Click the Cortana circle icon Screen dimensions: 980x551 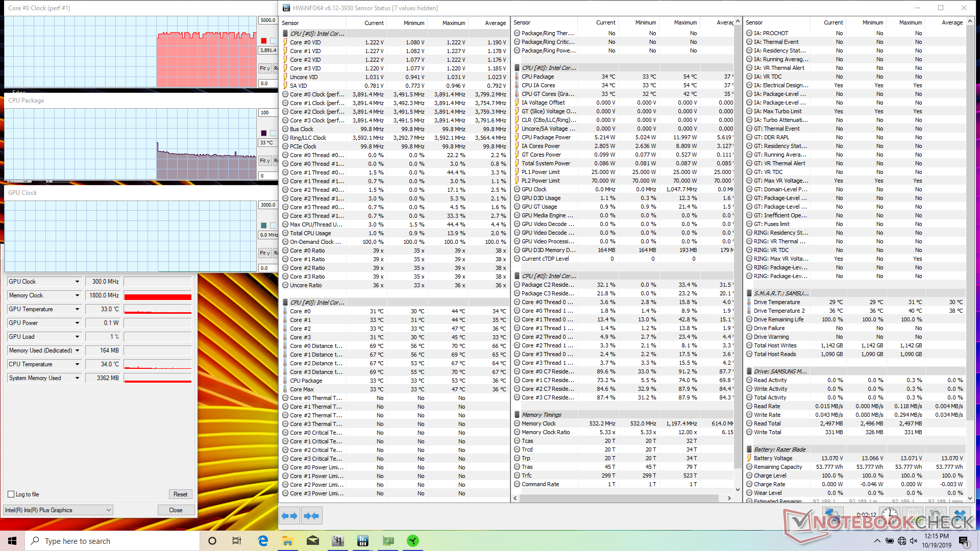212,541
